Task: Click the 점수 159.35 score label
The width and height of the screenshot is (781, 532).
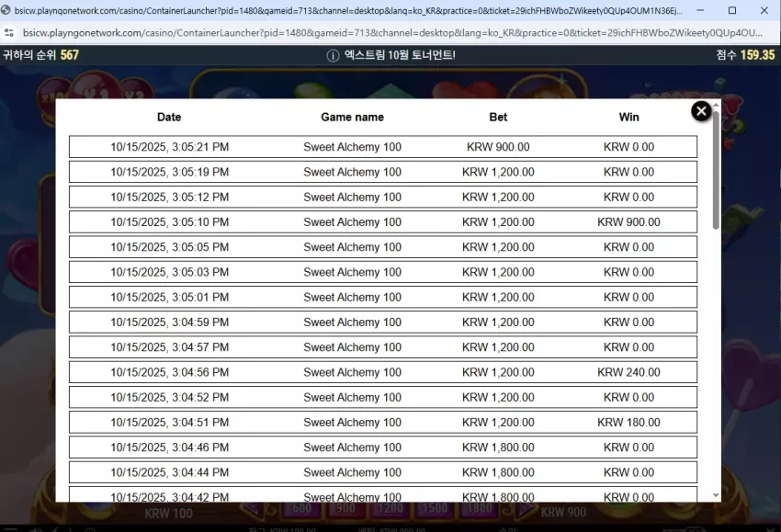Action: [745, 55]
